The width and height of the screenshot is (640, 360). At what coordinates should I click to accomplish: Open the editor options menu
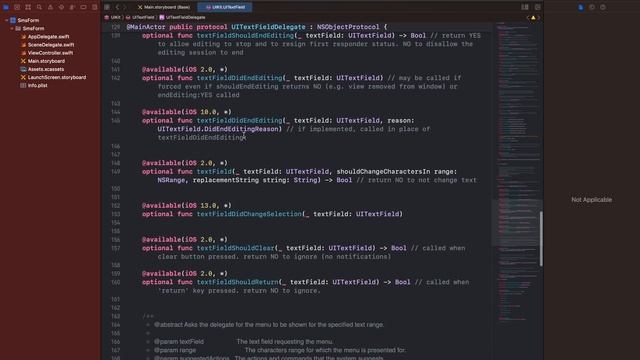[525, 7]
